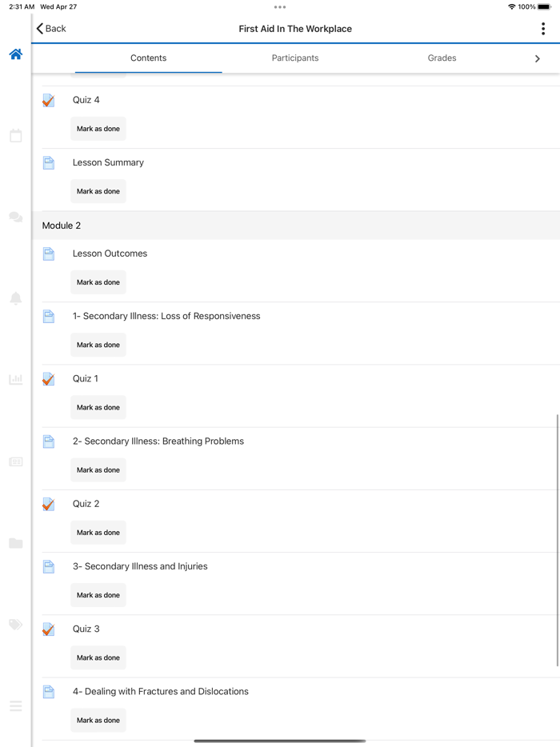Open the grades bar chart sidebar icon

(x=15, y=380)
